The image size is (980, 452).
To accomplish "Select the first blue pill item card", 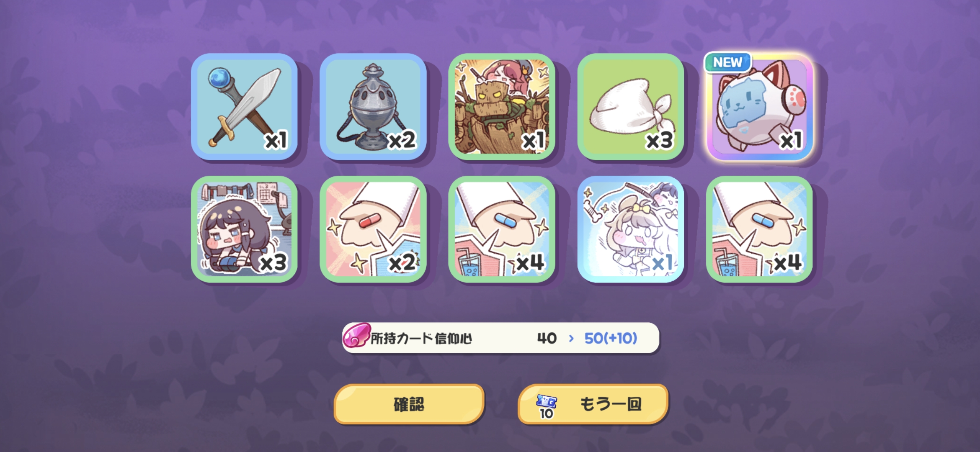I will pos(502,229).
